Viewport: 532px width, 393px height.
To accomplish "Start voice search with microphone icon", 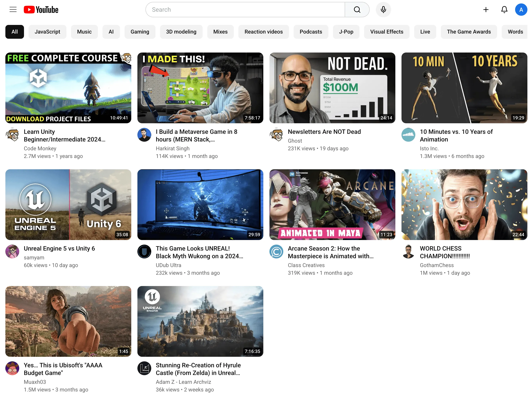I will [x=383, y=10].
